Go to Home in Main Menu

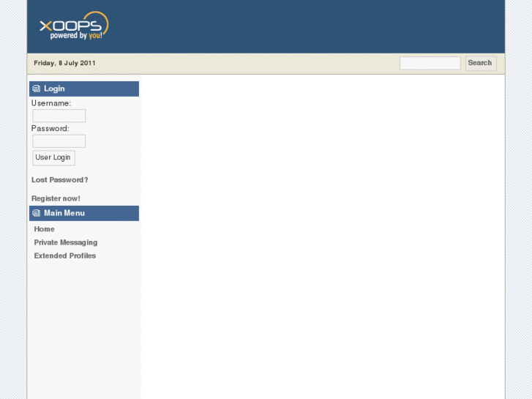pos(44,229)
